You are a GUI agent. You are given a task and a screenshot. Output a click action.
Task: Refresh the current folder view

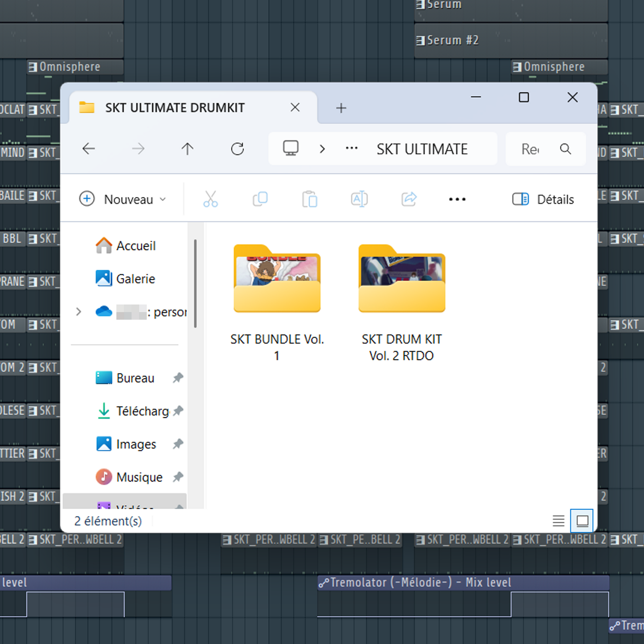(237, 149)
